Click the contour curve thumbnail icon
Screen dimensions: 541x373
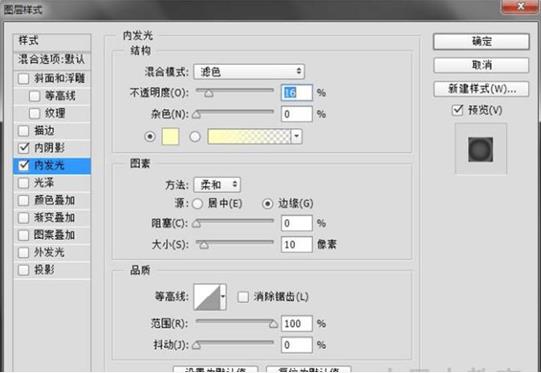(x=207, y=297)
